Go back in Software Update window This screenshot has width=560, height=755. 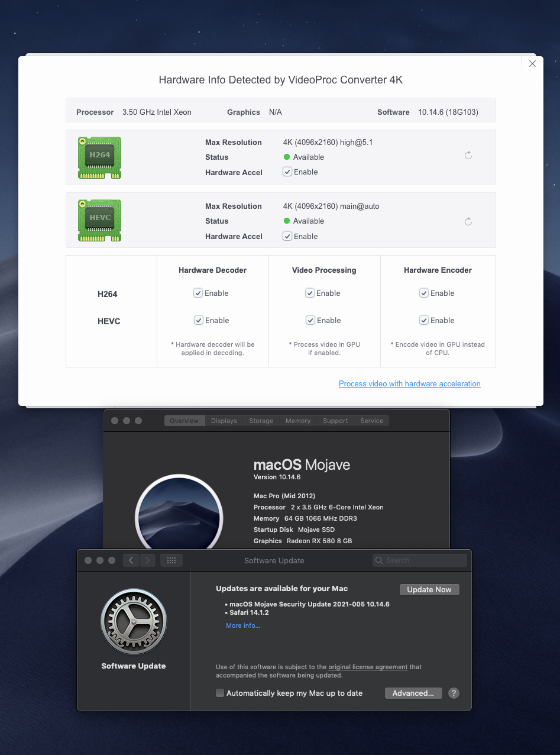(131, 560)
